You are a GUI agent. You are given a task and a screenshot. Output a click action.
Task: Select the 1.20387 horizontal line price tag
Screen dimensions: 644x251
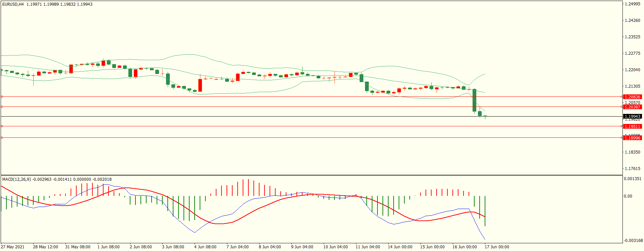[632, 107]
